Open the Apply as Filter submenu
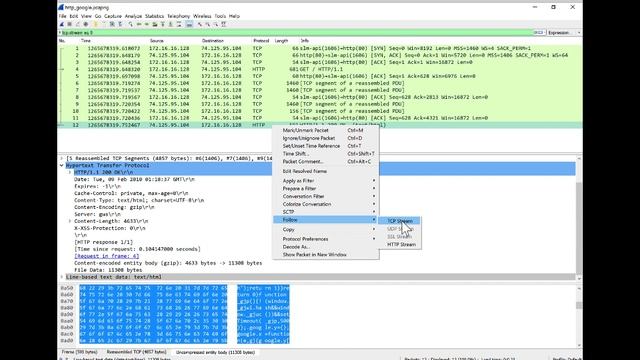 tap(326, 180)
